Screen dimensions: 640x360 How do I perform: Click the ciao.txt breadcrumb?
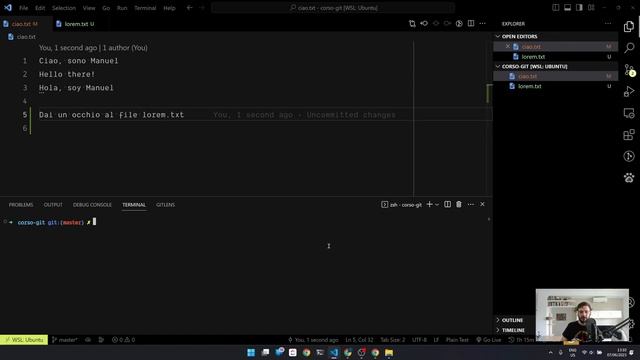point(22,37)
